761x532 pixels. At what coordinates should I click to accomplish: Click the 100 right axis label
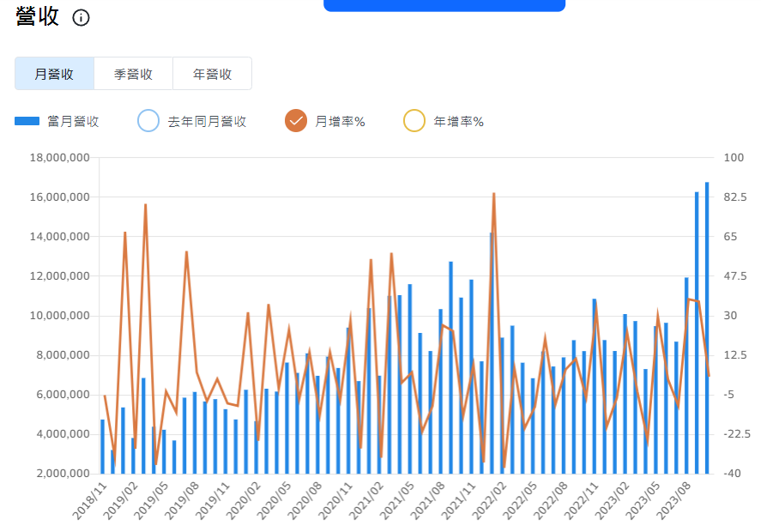(x=734, y=158)
